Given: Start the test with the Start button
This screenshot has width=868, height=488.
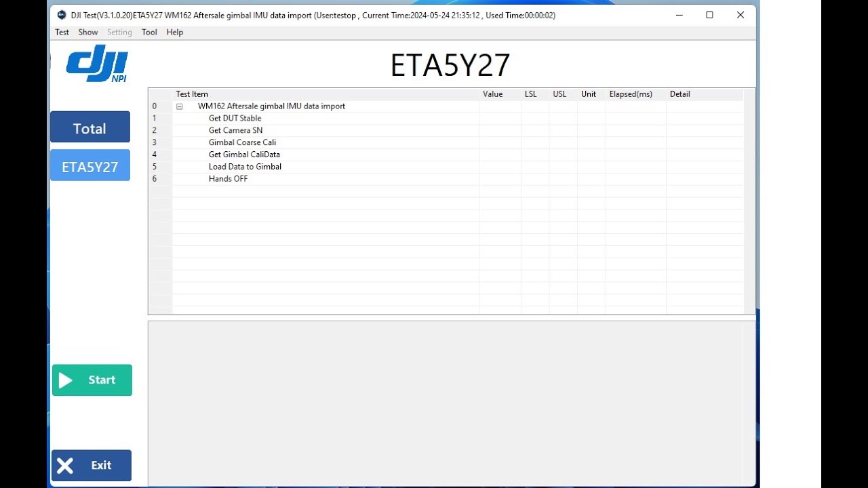Looking at the screenshot, I should [x=92, y=380].
